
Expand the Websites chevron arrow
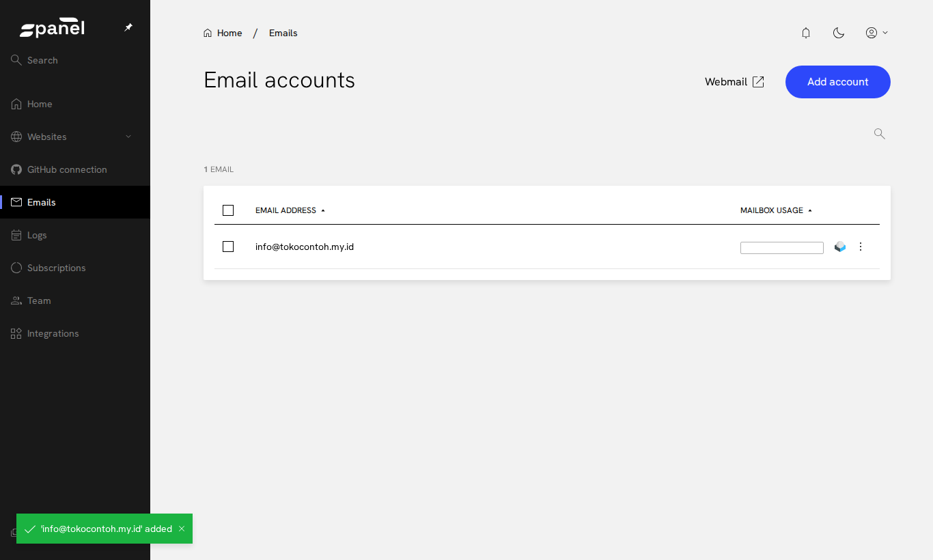point(128,137)
